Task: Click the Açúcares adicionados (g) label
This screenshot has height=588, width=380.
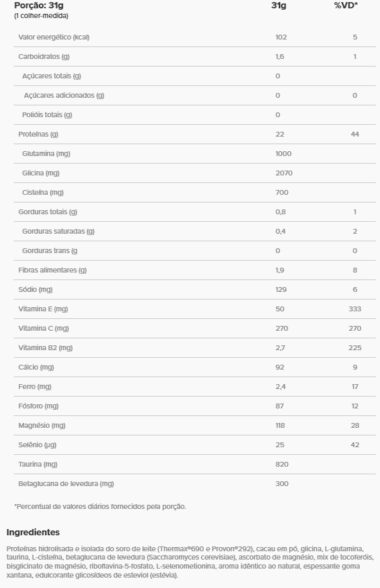Action: pos(64,95)
